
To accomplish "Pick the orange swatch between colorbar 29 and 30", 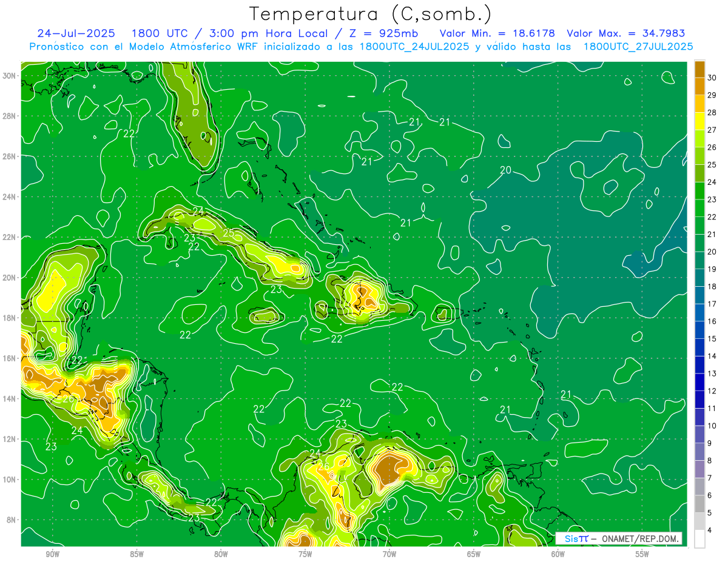I will pyautogui.click(x=699, y=87).
